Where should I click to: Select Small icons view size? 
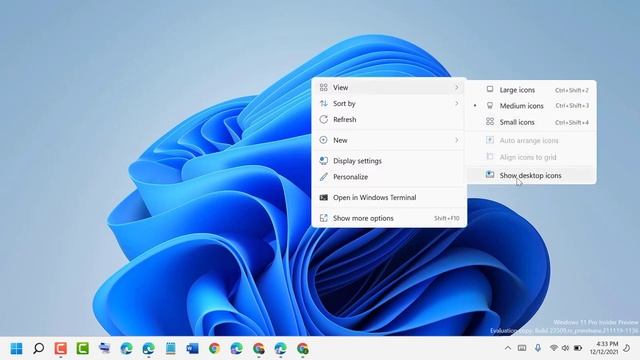pos(531,122)
